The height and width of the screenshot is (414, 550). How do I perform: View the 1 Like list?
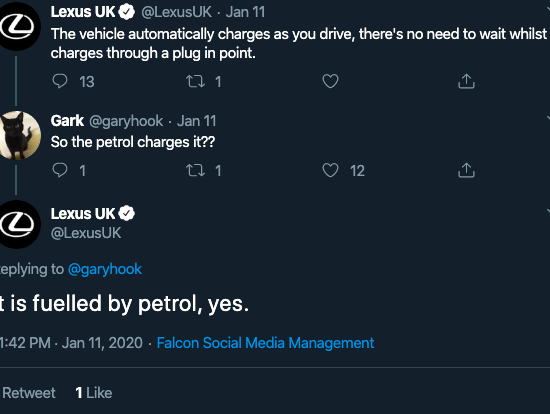(94, 393)
